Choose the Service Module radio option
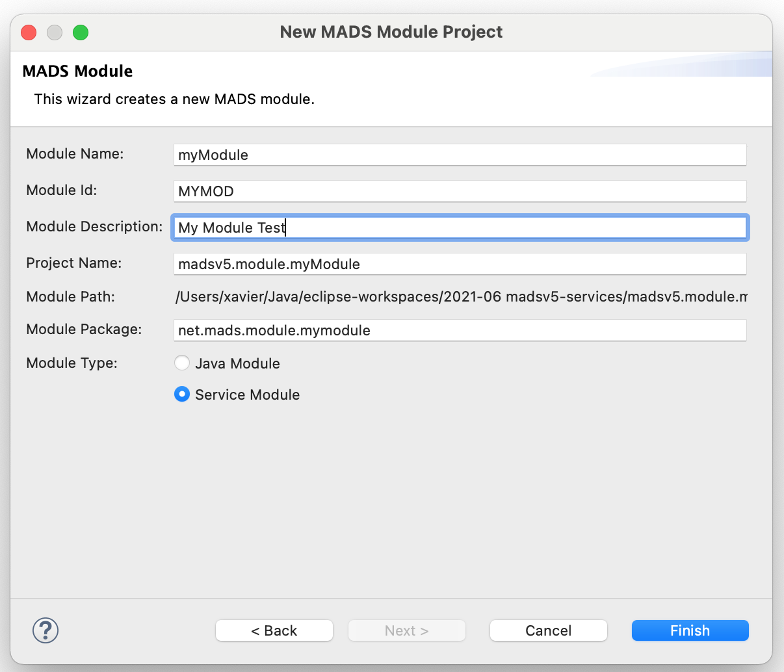 pos(182,394)
